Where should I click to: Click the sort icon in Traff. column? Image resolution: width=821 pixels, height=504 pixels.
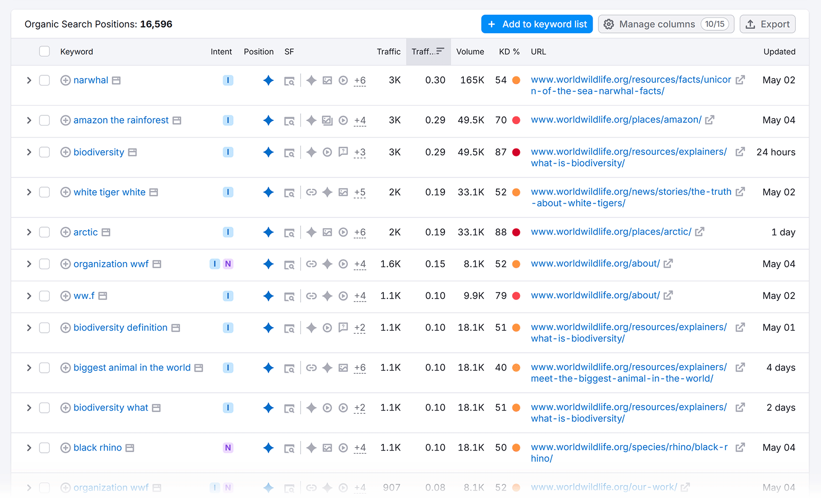(440, 51)
